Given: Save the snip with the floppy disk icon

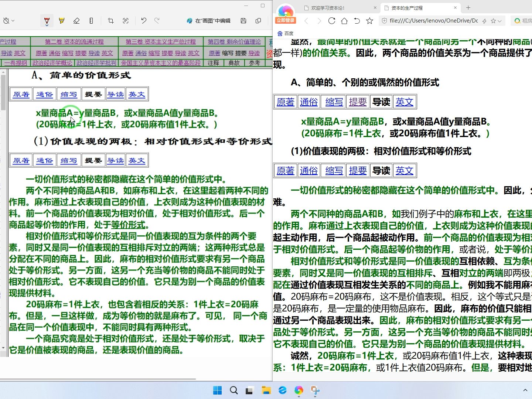Looking at the screenshot, I should point(243,21).
